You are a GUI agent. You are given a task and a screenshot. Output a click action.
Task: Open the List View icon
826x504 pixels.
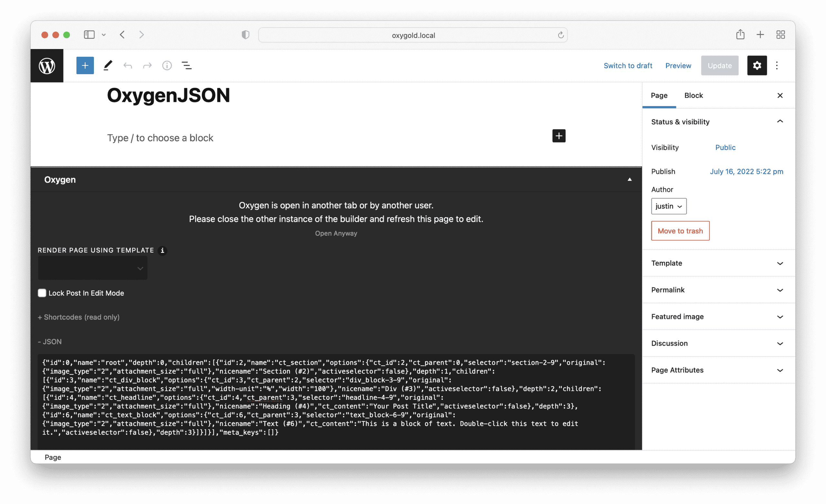coord(187,66)
